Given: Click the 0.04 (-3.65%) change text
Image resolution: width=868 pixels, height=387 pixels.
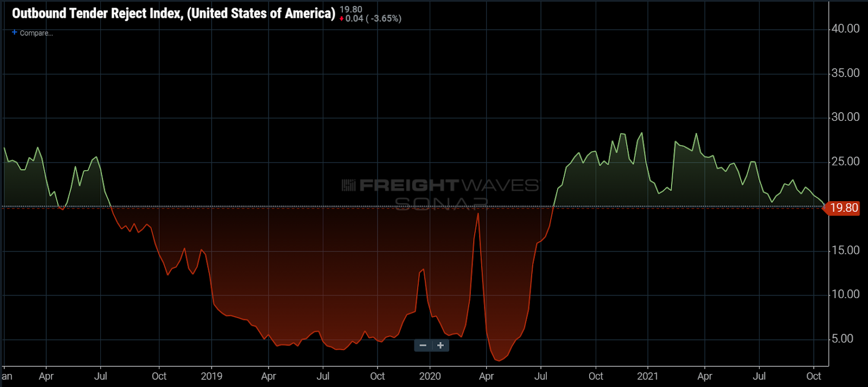Looking at the screenshot, I should (373, 19).
